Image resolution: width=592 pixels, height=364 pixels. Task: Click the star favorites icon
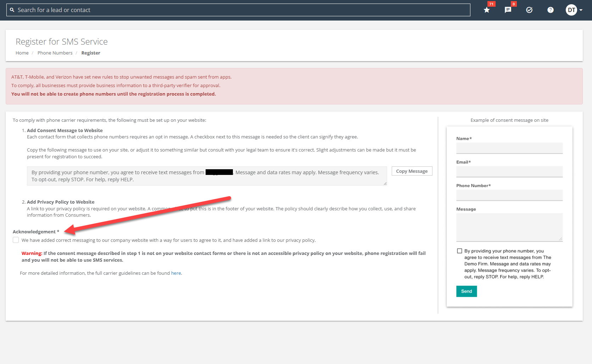(487, 10)
